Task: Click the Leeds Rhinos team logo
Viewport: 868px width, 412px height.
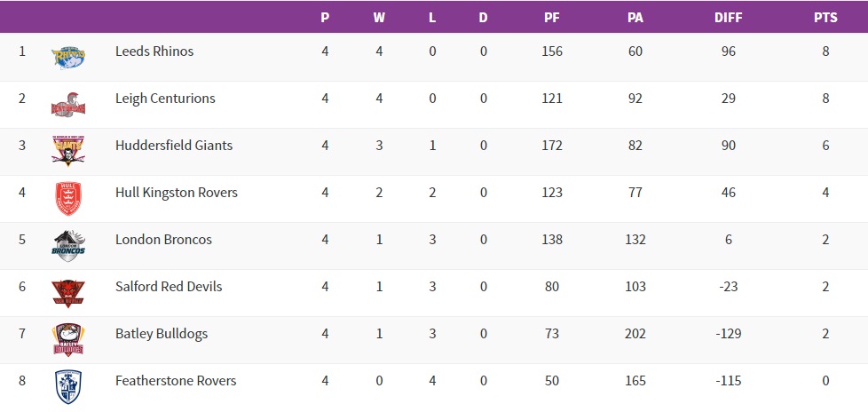Action: pyautogui.click(x=68, y=57)
